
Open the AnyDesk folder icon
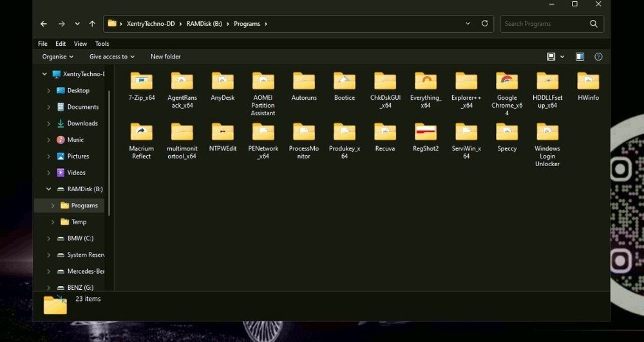tap(222, 82)
